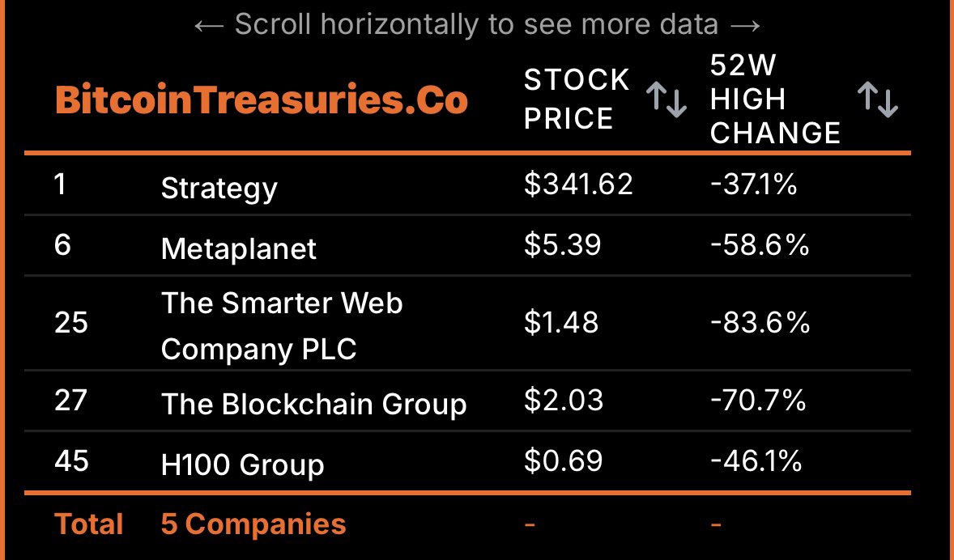Select the 52W HIGH CHANGE column header
Screen dimensions: 954x560
tap(775, 99)
